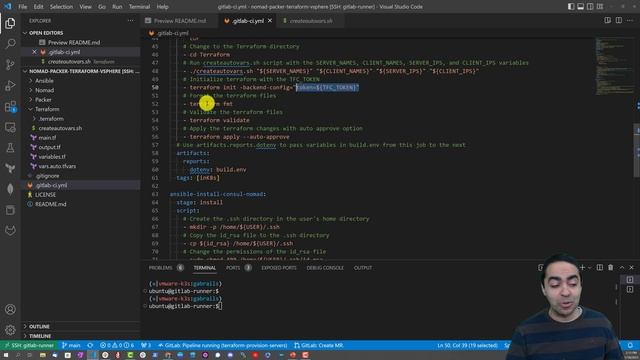The height and width of the screenshot is (360, 640).
Task: Open main.tf in the explorer
Action: coord(47,138)
